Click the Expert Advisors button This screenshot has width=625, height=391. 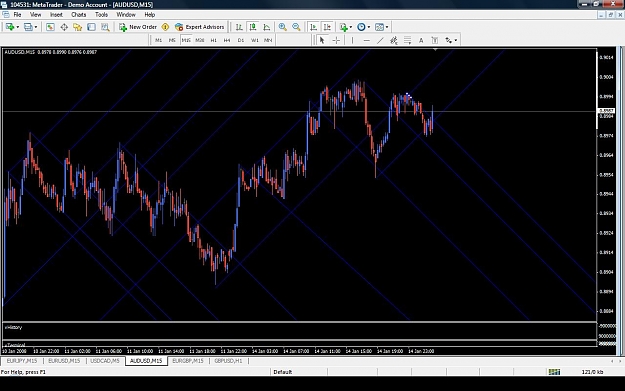(x=200, y=27)
